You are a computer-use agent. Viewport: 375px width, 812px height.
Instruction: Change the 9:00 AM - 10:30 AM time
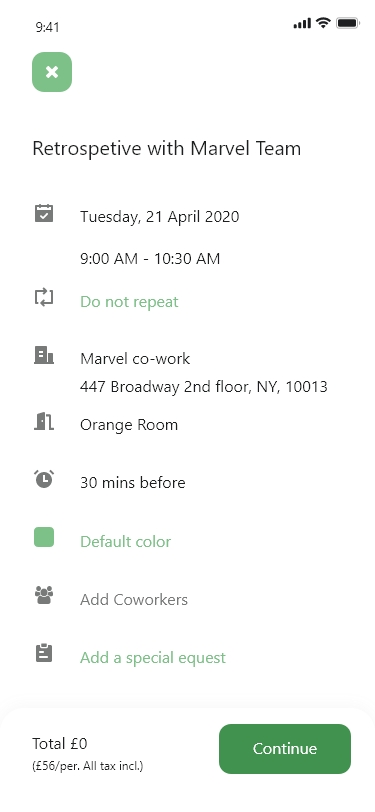point(150,258)
